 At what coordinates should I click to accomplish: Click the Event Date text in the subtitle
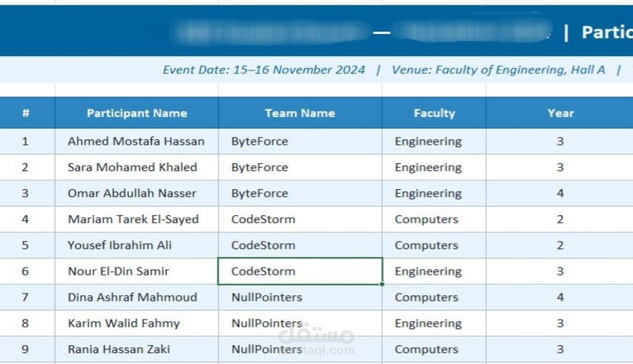264,70
